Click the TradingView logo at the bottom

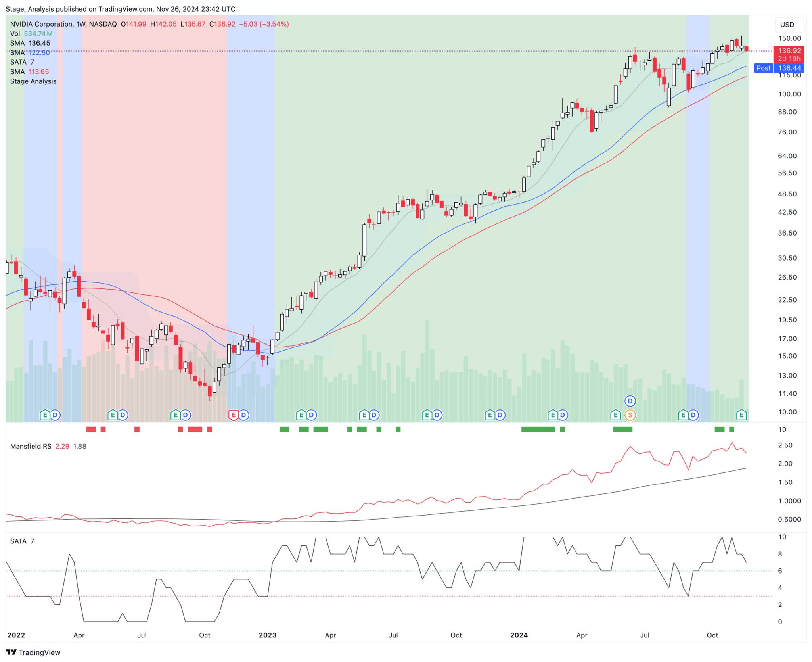pyautogui.click(x=33, y=652)
